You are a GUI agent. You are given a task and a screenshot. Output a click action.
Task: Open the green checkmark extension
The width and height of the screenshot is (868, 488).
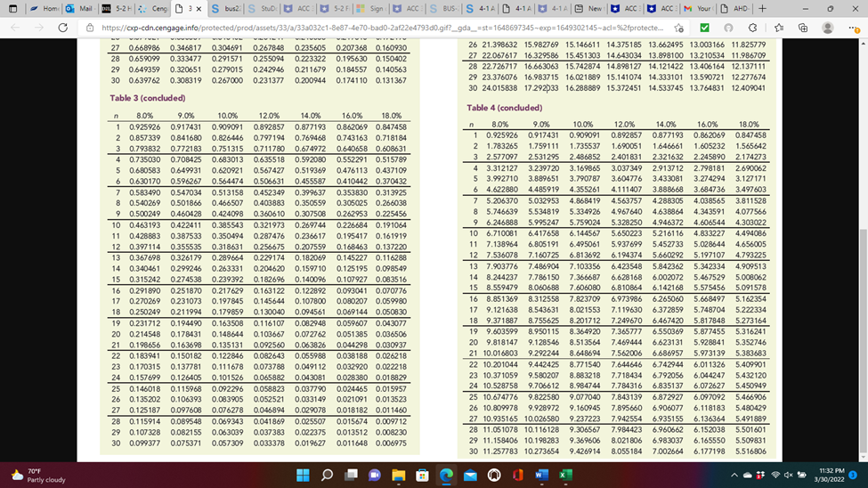tap(704, 28)
